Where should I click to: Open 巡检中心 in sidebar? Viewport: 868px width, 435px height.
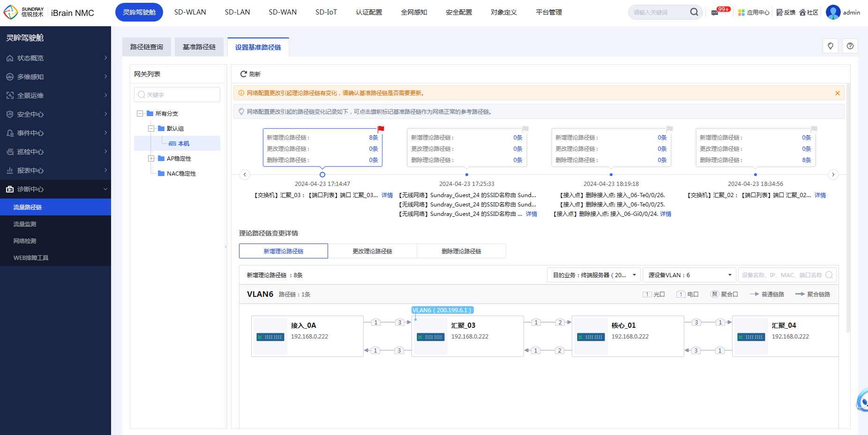(55, 152)
